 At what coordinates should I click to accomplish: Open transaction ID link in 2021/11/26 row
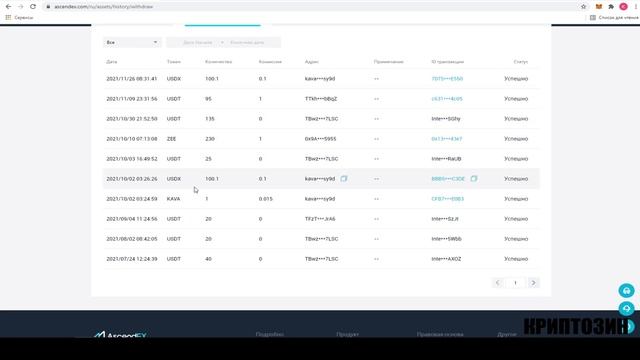447,78
